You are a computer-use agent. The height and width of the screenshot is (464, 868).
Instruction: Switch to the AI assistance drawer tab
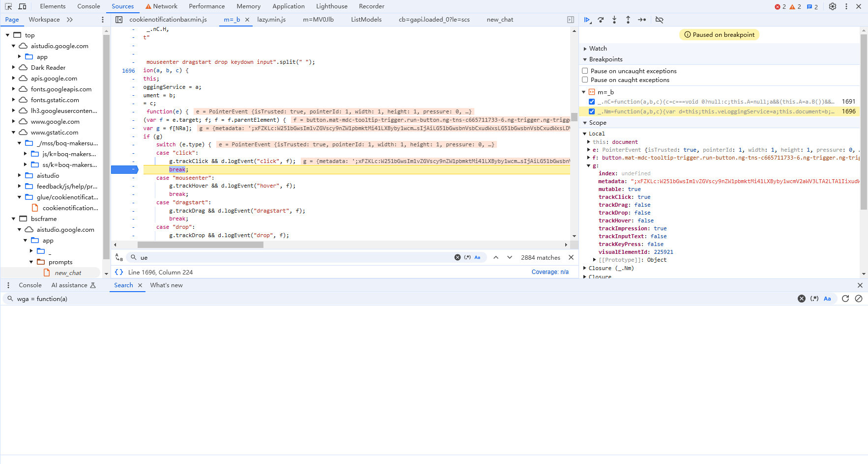(x=73, y=285)
